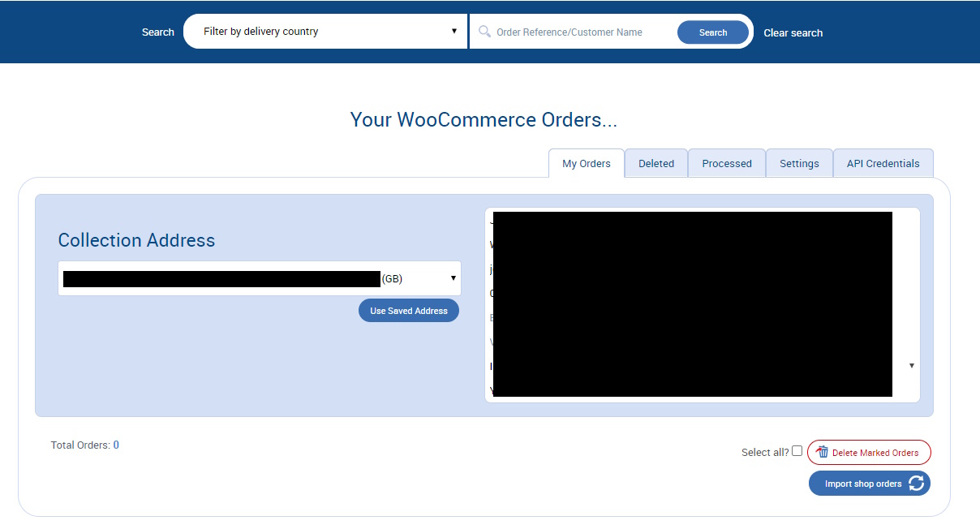
Task: Open the Processed tab
Action: tap(727, 163)
